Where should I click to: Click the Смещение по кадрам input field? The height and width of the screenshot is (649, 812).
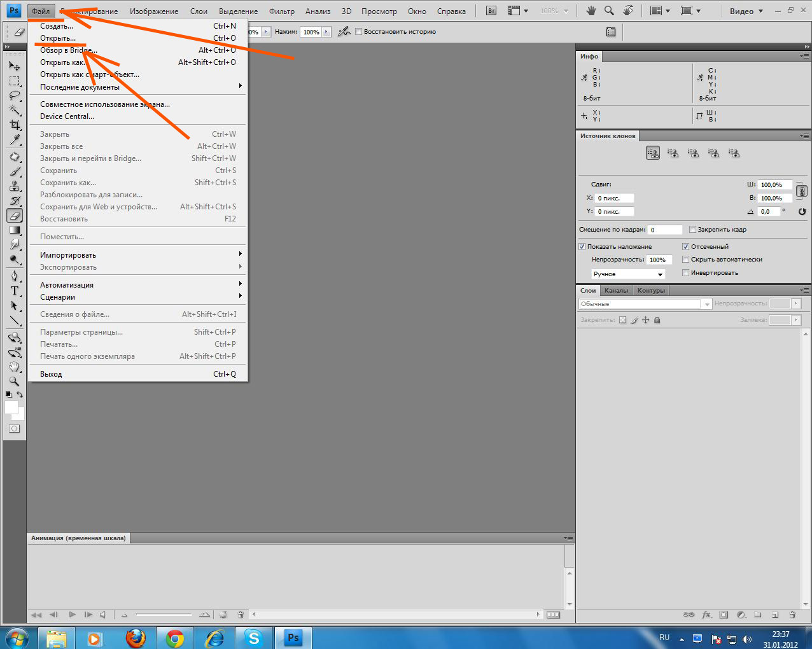pyautogui.click(x=665, y=230)
